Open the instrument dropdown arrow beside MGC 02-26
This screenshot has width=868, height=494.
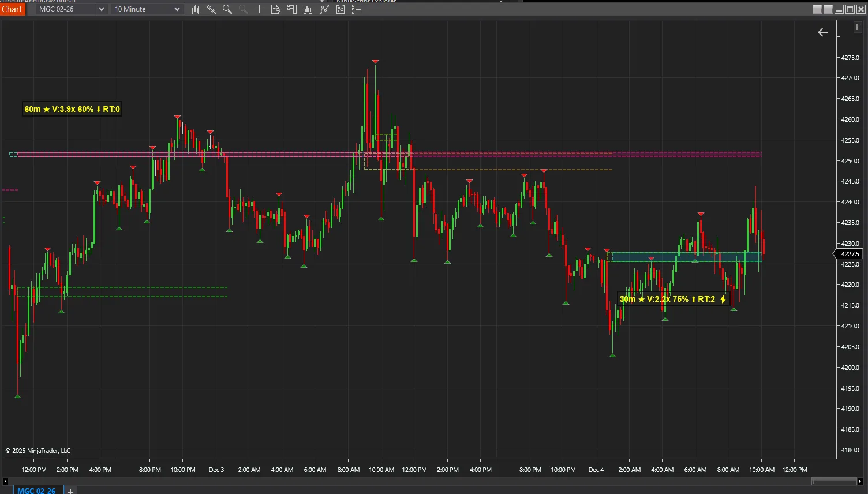pos(101,9)
